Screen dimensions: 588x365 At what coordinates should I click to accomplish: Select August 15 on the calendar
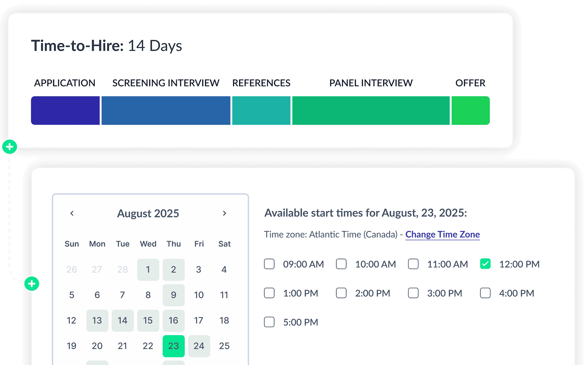[x=148, y=320]
